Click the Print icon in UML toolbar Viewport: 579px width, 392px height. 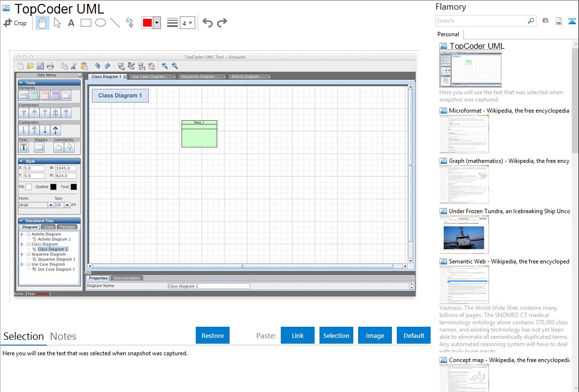50,66
